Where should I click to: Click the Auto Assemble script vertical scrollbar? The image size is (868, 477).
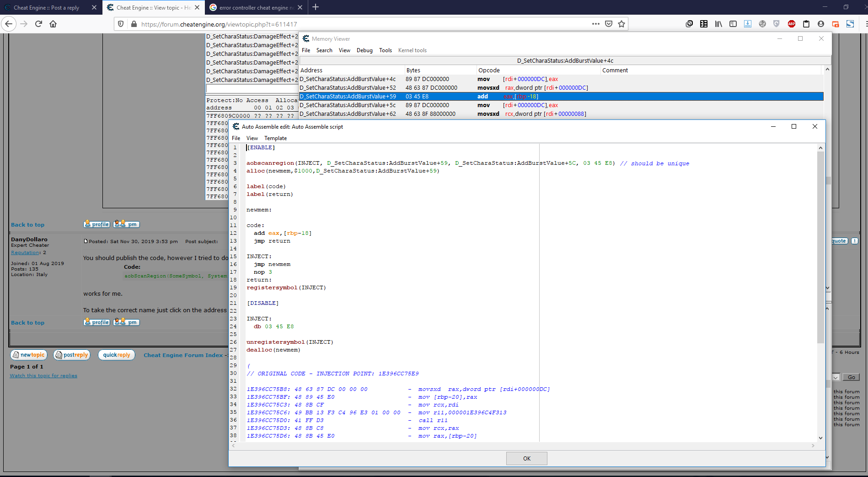pos(820,247)
